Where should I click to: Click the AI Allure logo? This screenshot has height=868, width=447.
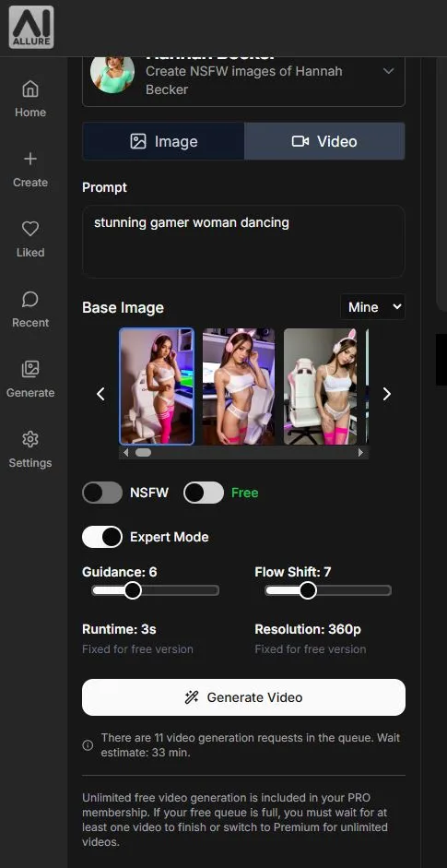click(x=31, y=27)
